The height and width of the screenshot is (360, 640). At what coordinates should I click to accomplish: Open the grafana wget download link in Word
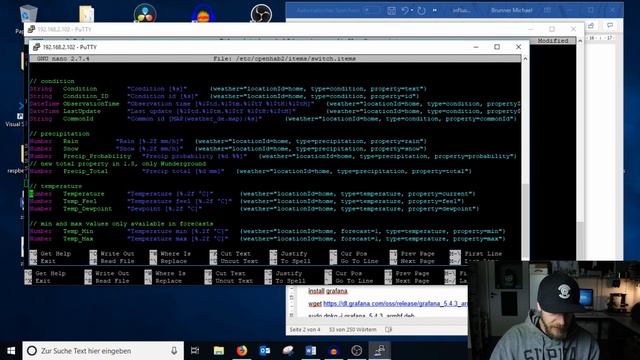395,304
